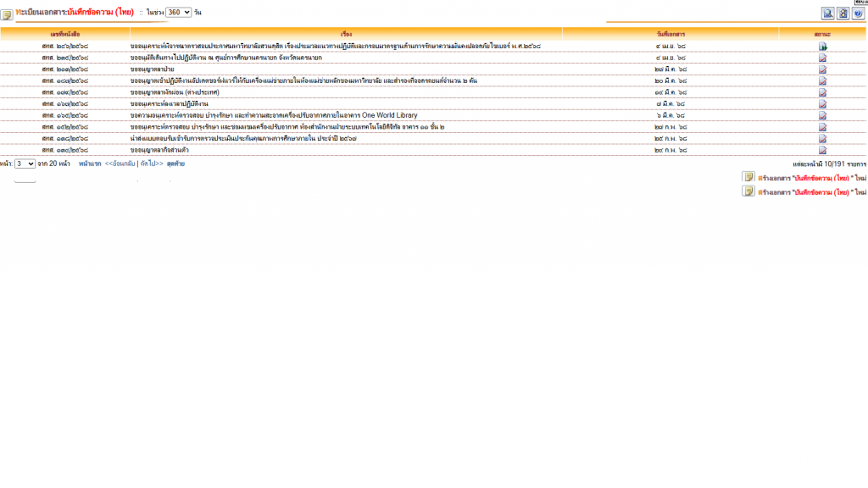This screenshot has width=868, height=488.
Task: Click the status icon for the ๒๗ มี.ค. ๖๘ row
Action: pyautogui.click(x=822, y=69)
